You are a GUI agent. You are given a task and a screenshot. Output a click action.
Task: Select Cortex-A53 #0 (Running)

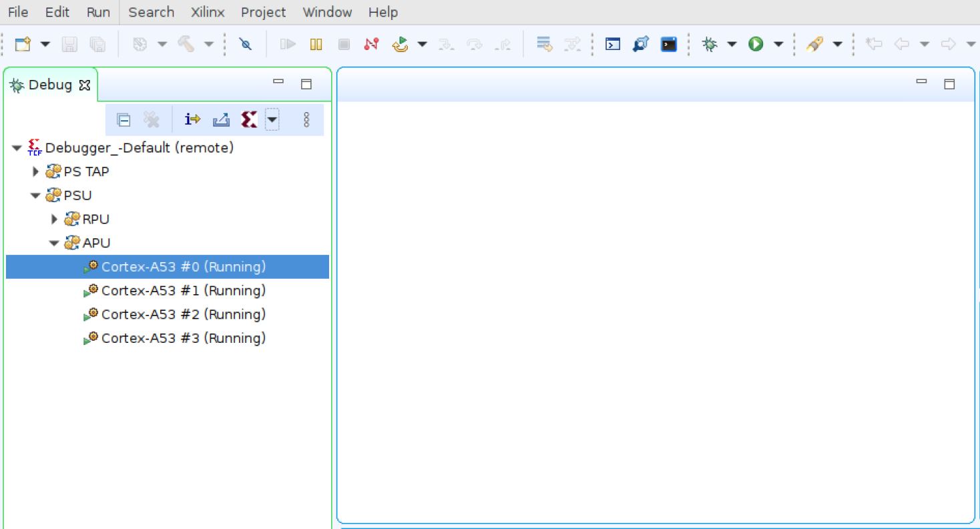point(168,267)
